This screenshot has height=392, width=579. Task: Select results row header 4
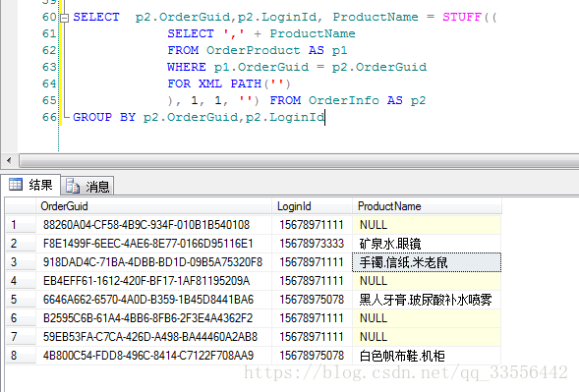[21, 281]
